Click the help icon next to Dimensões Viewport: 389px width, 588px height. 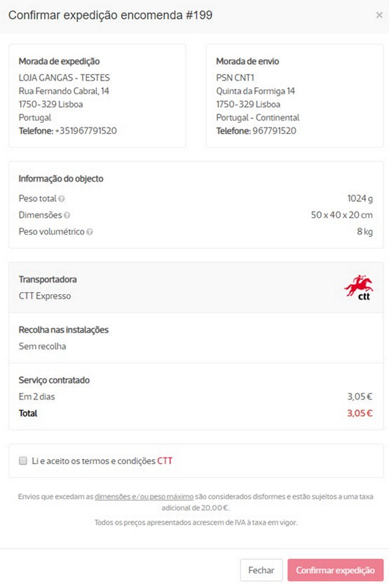point(67,215)
